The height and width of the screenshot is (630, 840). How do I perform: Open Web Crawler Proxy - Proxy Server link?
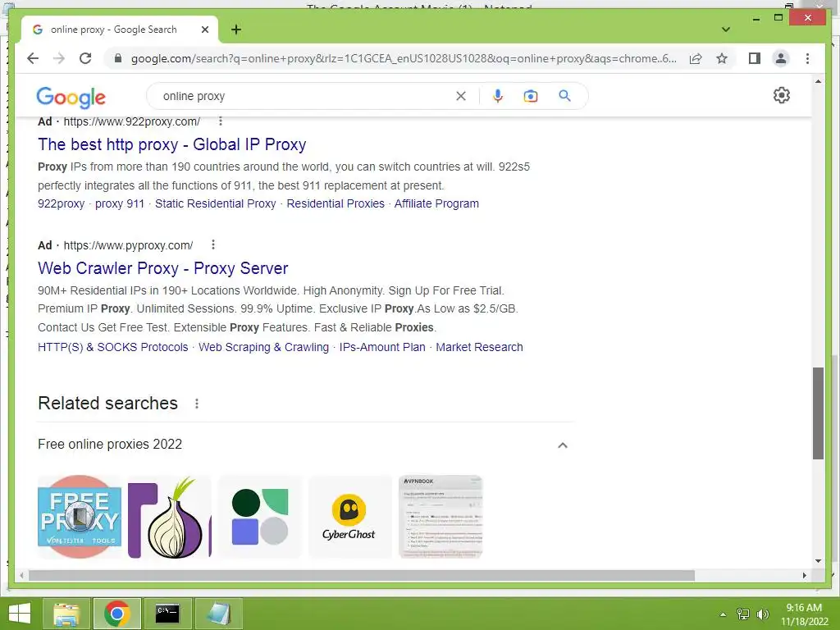click(163, 268)
